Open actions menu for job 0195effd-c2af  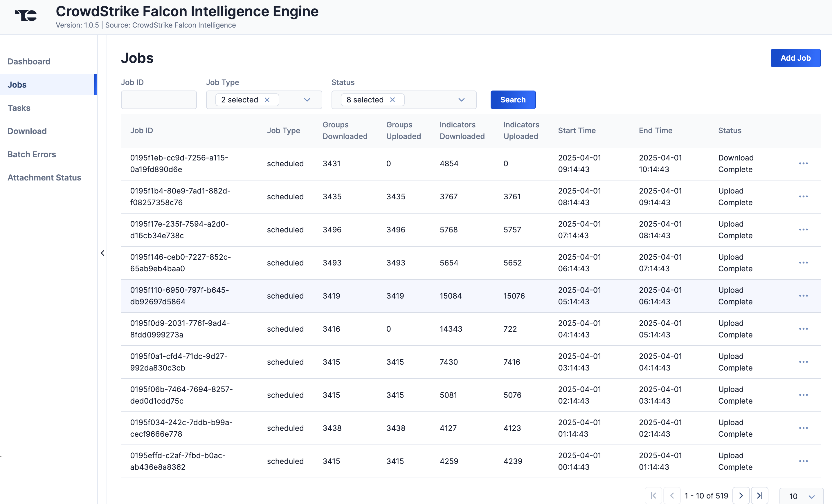(804, 461)
